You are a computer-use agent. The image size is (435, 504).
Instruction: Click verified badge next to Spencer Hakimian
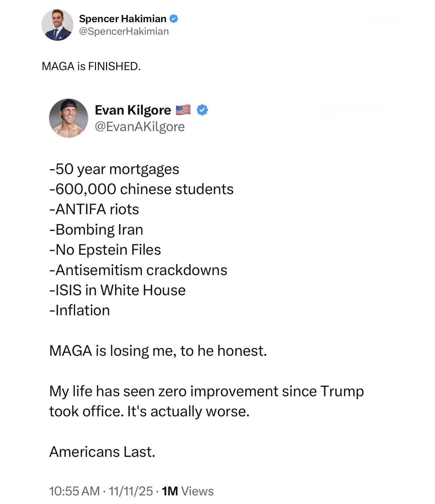point(174,19)
